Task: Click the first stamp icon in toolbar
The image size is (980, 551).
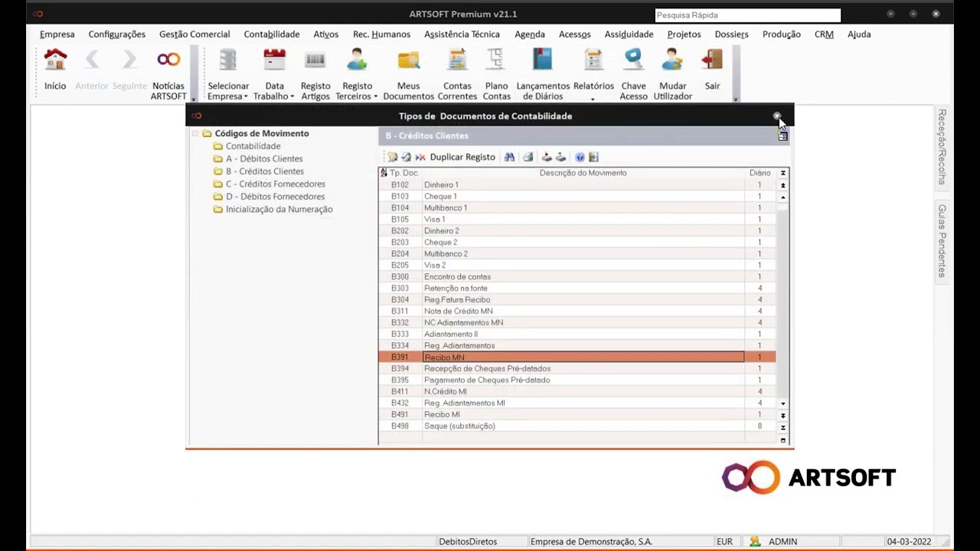Action: click(x=547, y=157)
